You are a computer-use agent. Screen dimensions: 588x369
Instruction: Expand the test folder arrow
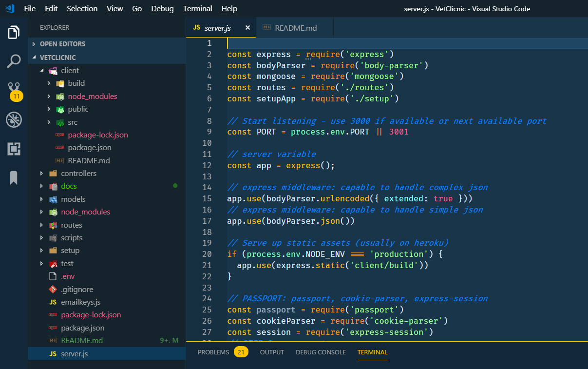(x=41, y=264)
